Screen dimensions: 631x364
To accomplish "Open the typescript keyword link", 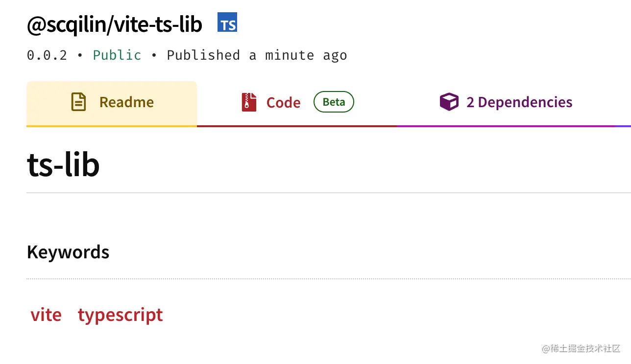I will [x=120, y=315].
